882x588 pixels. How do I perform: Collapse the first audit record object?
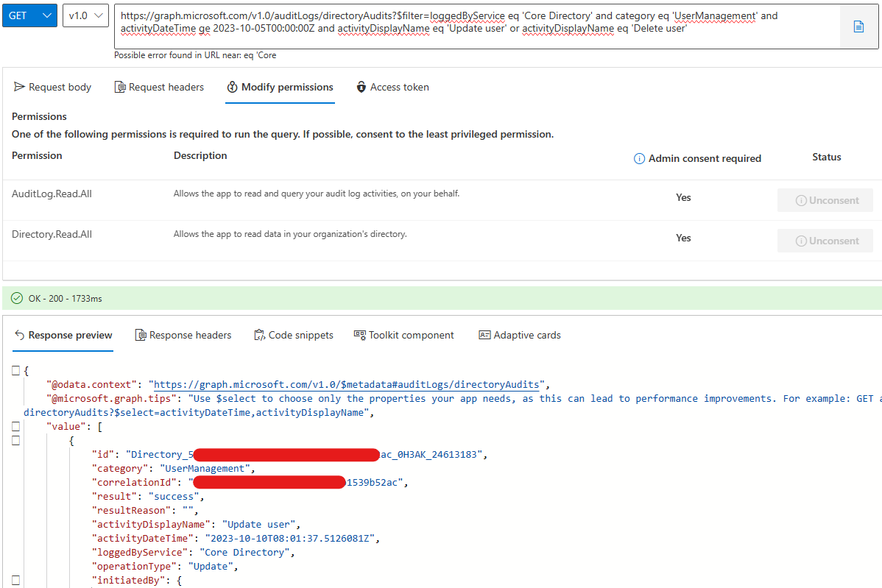pos(15,440)
